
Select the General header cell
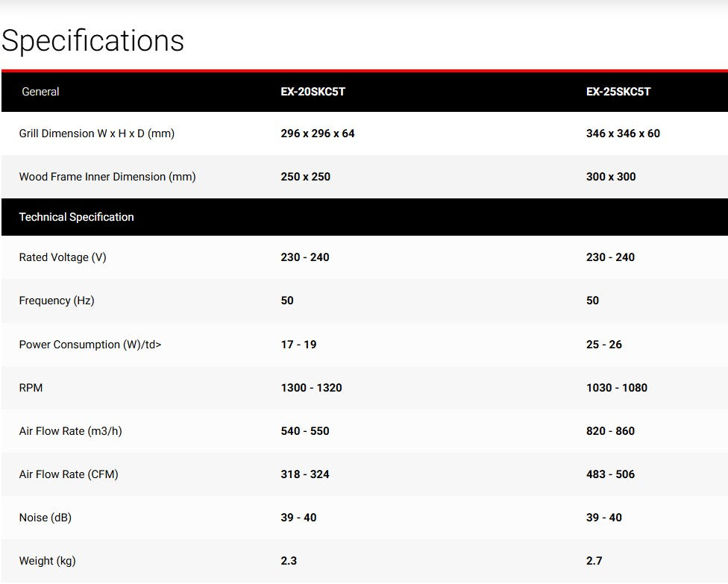[x=40, y=92]
